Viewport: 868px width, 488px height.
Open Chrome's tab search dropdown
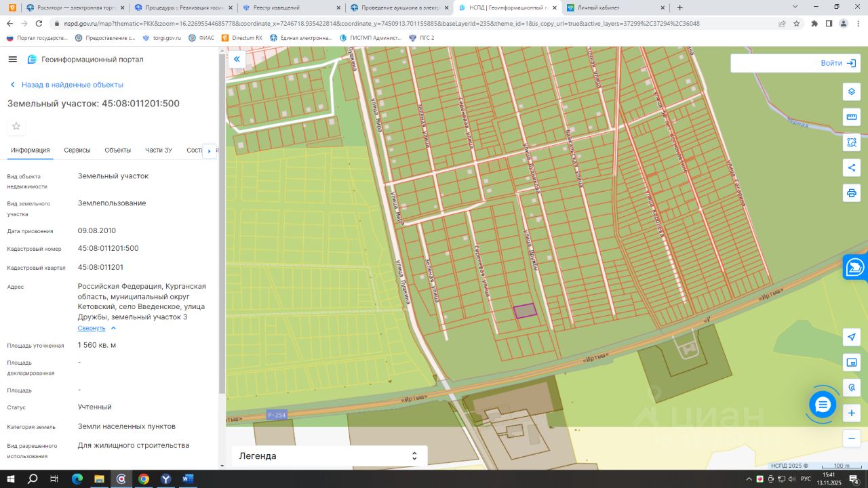tap(795, 7)
